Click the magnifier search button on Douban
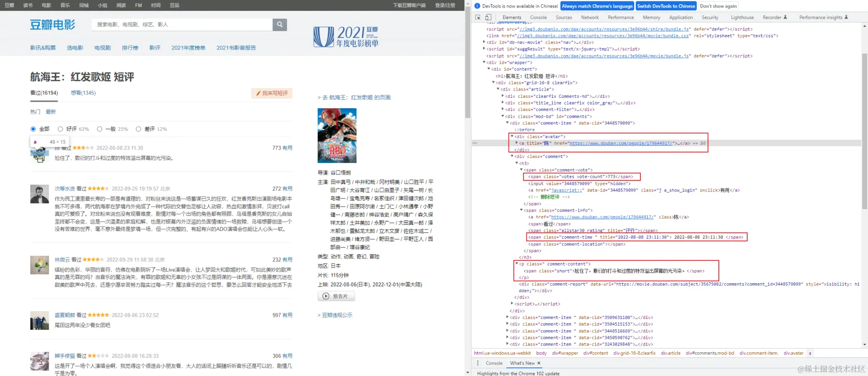This screenshot has height=376, width=868. (280, 25)
